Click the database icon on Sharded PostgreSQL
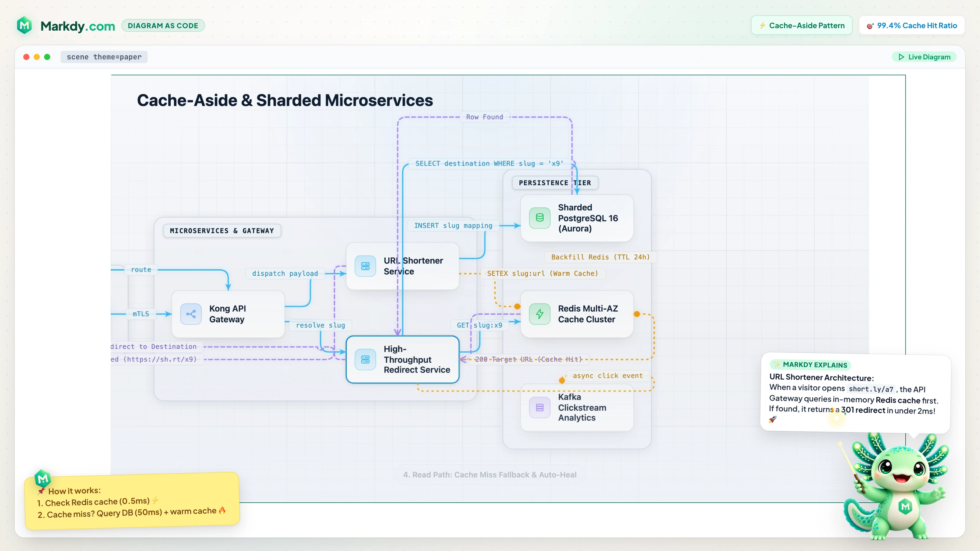Screen dimensions: 980x551 pos(539,218)
